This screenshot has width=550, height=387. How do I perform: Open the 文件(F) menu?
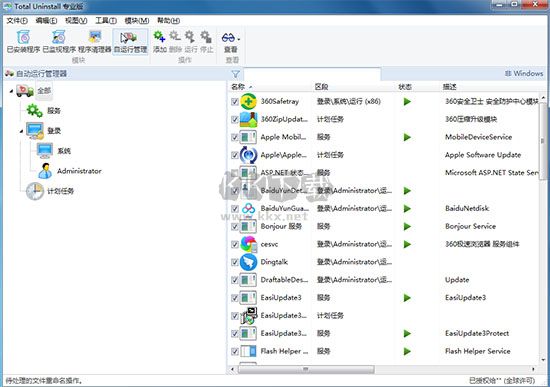pyautogui.click(x=17, y=21)
